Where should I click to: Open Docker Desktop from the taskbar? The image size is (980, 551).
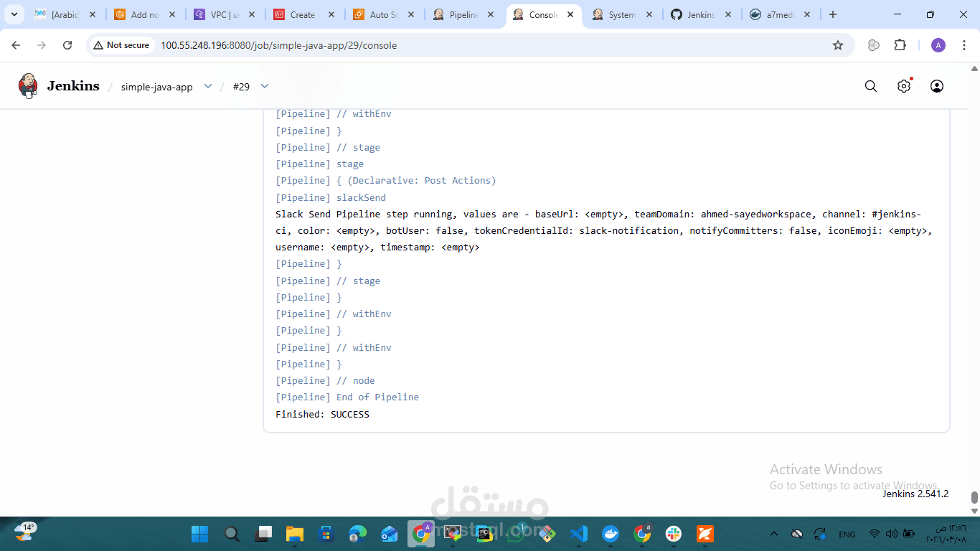(611, 534)
